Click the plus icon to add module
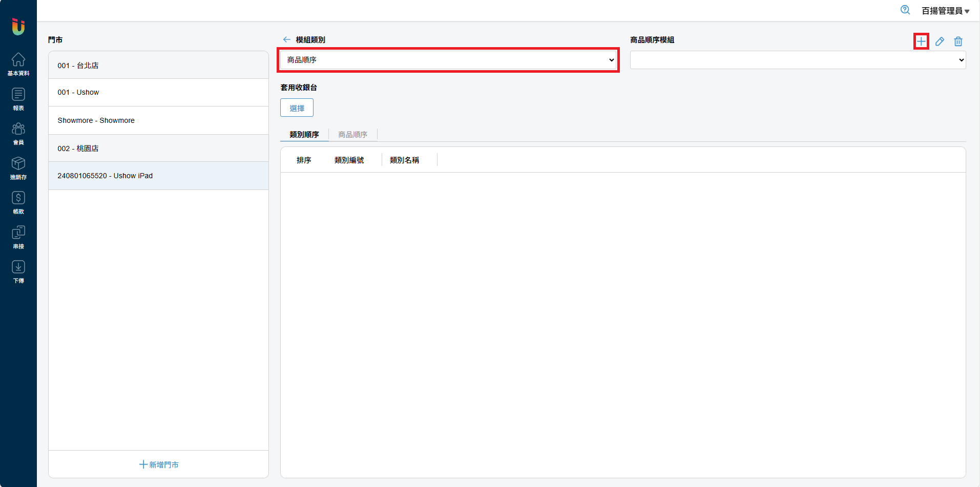The height and width of the screenshot is (487, 980). point(921,41)
